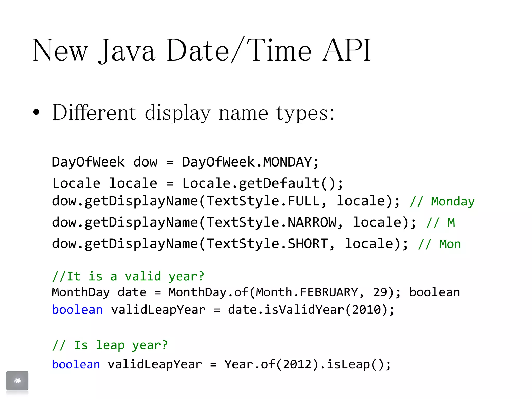The image size is (532, 399).
Task: Click the "TextStyle.NARROW" getDisplayName code line
Action: click(x=234, y=223)
